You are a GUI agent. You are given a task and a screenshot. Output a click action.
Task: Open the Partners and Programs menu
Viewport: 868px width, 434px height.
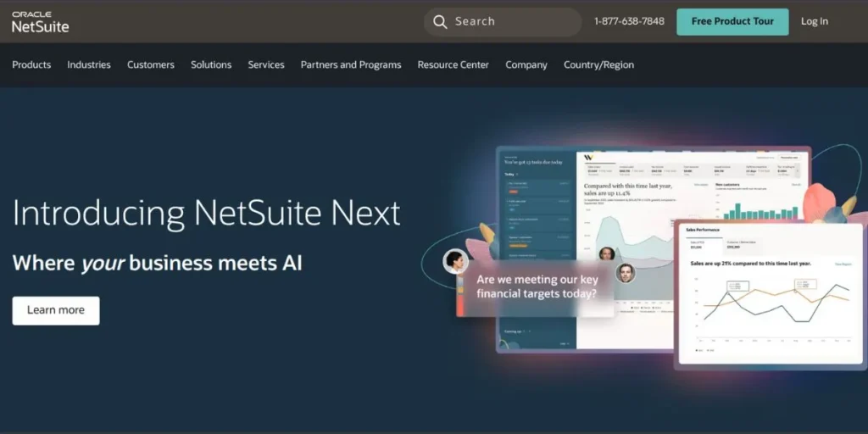pyautogui.click(x=351, y=64)
